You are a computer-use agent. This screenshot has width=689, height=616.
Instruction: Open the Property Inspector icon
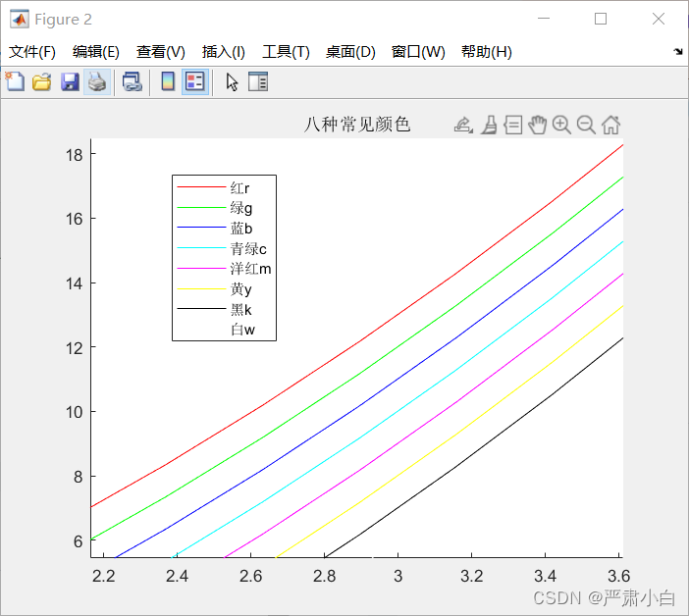point(258,81)
